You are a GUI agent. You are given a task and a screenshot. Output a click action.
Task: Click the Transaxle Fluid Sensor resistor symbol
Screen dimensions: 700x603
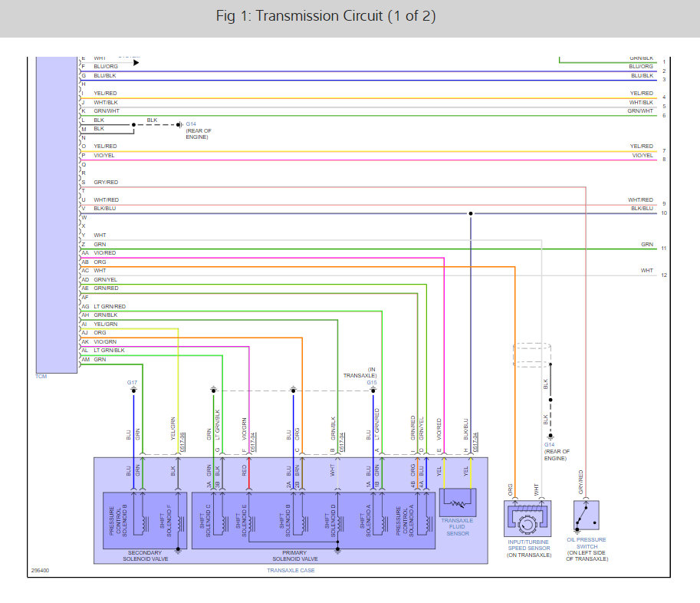[458, 502]
